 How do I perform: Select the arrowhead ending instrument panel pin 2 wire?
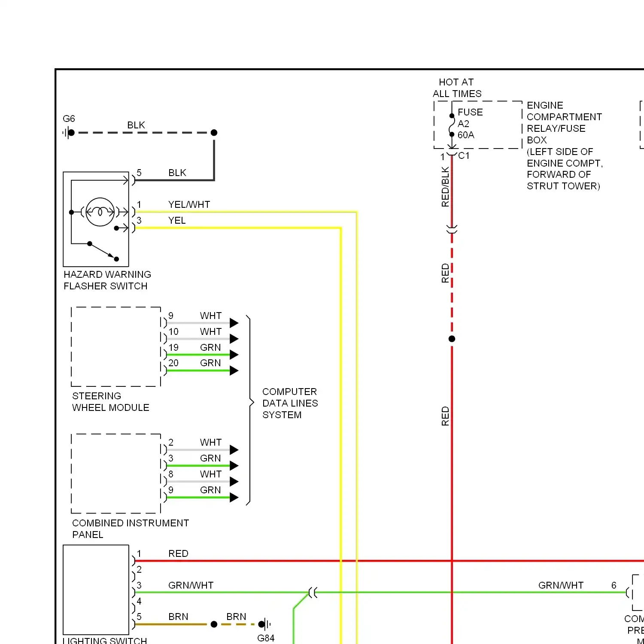[234, 450]
